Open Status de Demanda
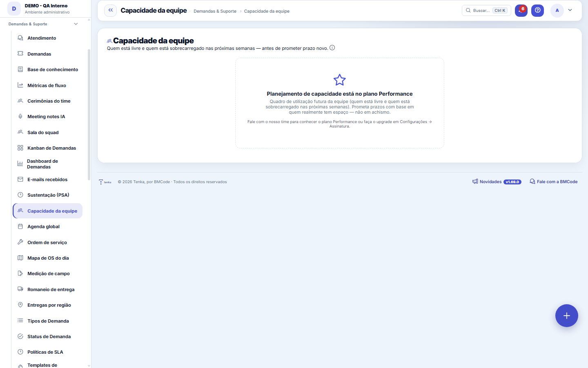The width and height of the screenshot is (588, 368). pos(47,337)
